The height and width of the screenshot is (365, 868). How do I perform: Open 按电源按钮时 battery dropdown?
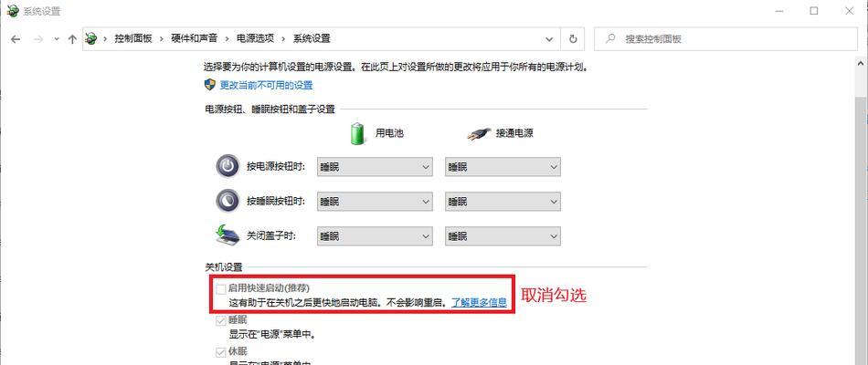click(375, 166)
